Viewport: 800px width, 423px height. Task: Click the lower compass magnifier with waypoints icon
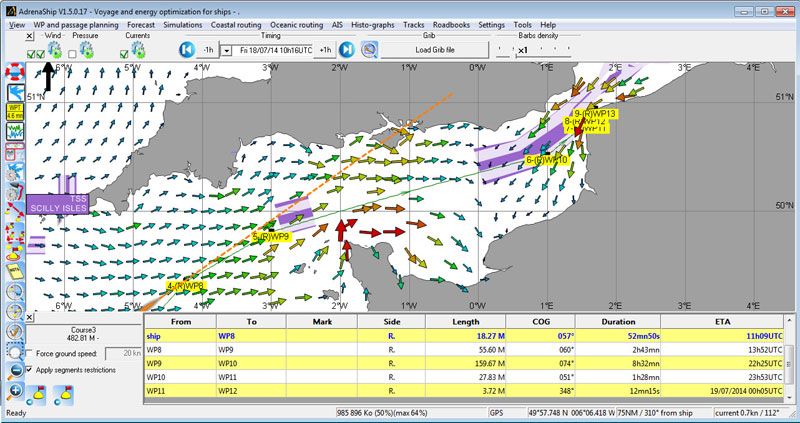pyautogui.click(x=15, y=311)
